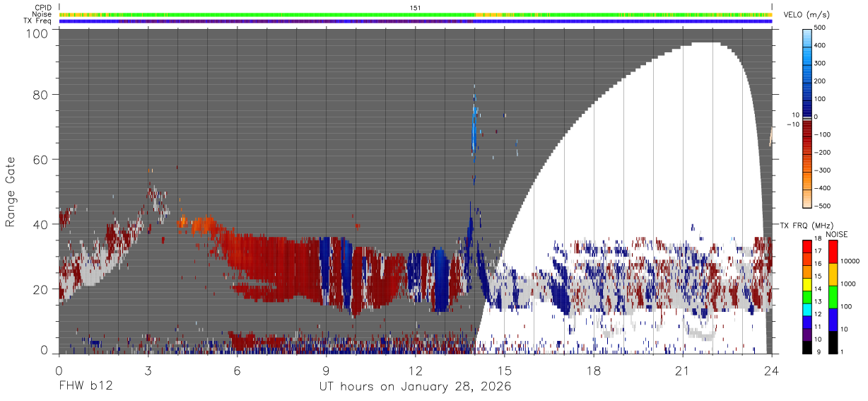
Task: Click the Range Gate axis title
Action: (x=11, y=192)
